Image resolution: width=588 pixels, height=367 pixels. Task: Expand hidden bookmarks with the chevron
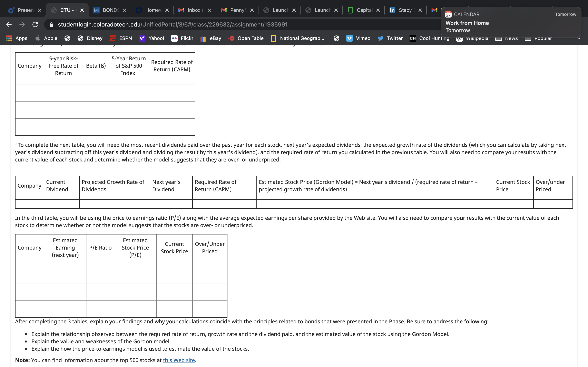tap(579, 38)
